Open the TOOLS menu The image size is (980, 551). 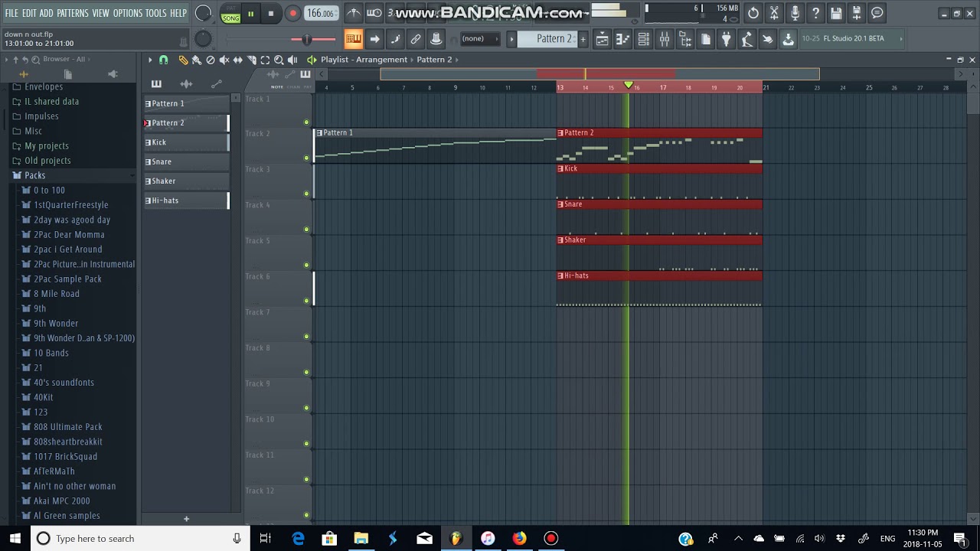[156, 13]
